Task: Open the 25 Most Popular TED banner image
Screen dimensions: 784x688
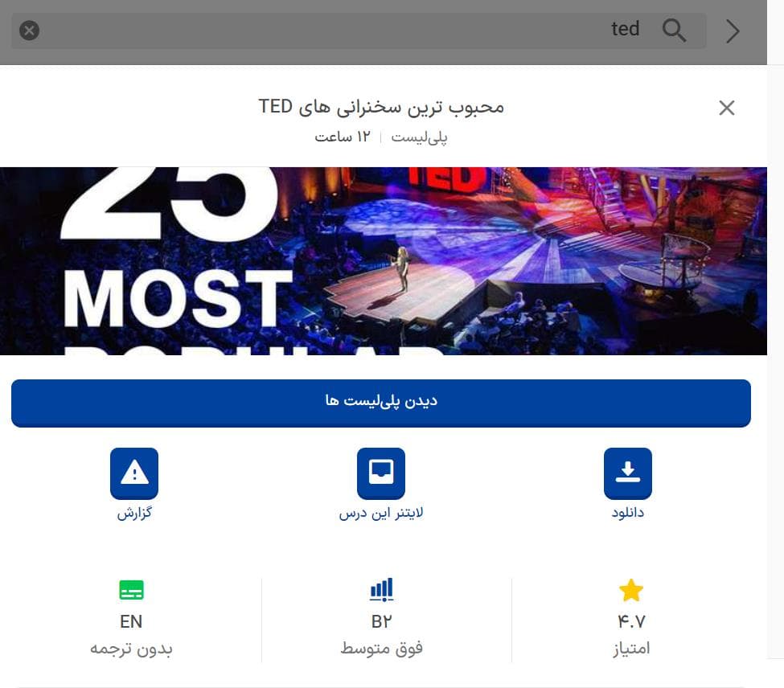Action: tap(384, 260)
